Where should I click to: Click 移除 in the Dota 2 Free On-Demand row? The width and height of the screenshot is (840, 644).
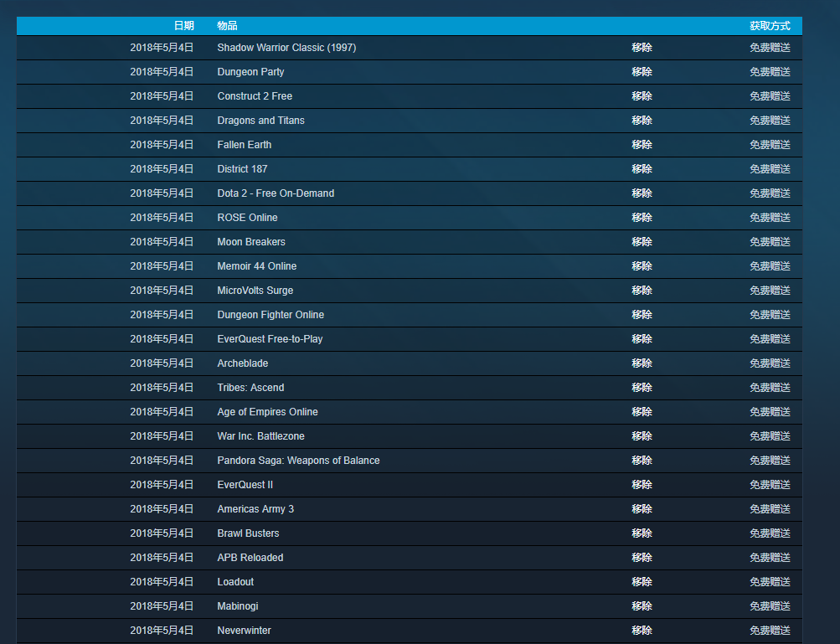point(642,193)
